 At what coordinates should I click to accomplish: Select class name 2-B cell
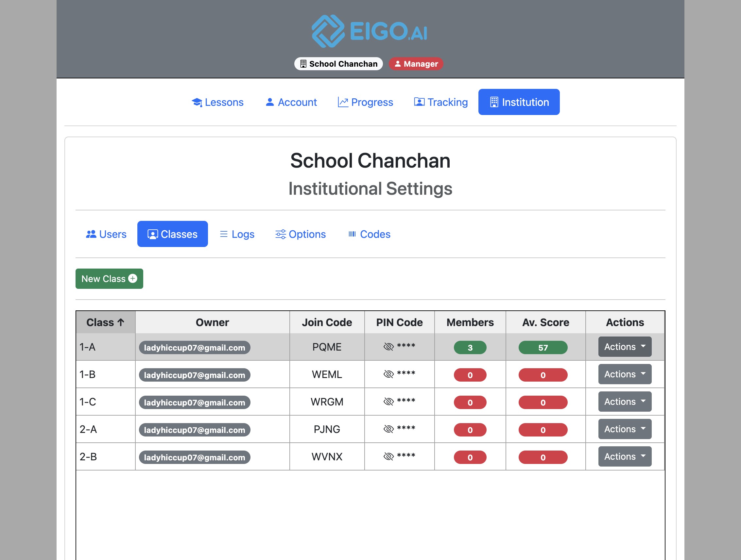pyautogui.click(x=106, y=456)
